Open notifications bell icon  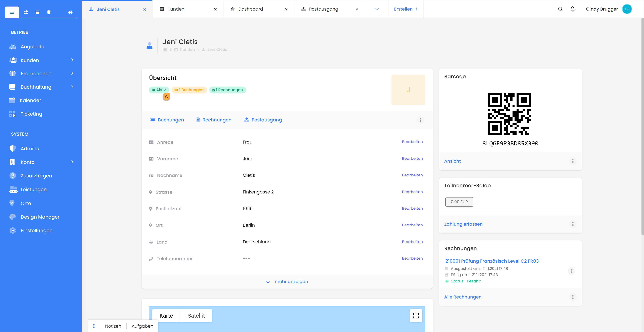(x=573, y=9)
